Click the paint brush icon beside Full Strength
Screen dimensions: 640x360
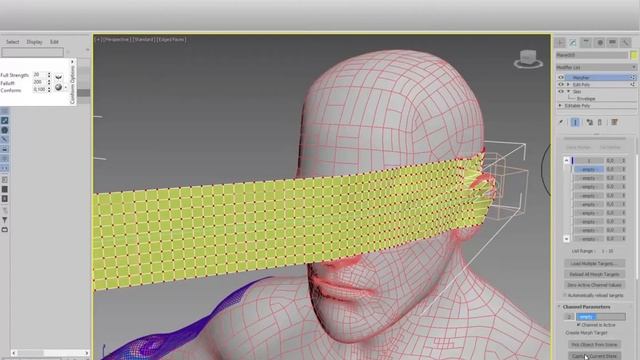(59, 76)
